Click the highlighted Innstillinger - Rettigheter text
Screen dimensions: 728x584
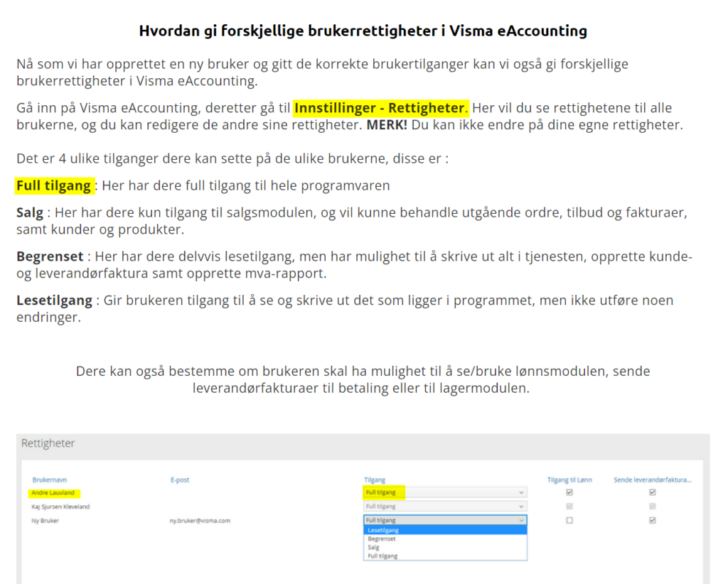380,108
